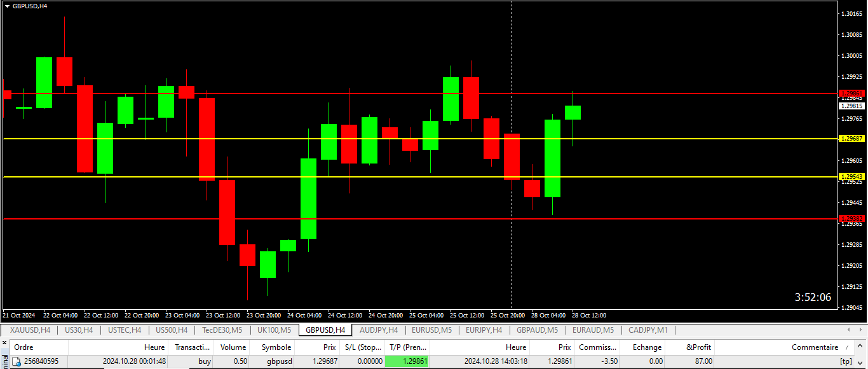
Task: Open the EURJPY,H4 chart tab
Action: 484,330
